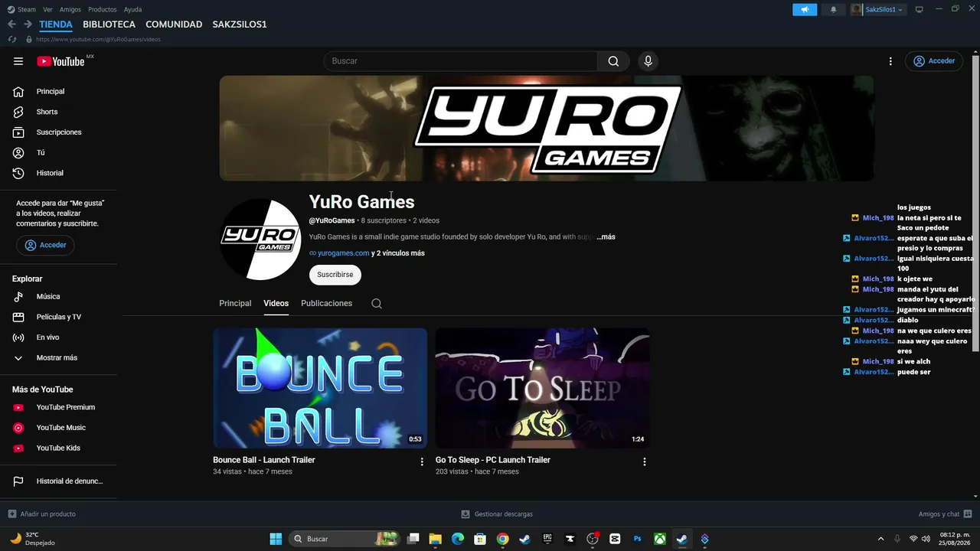The width and height of the screenshot is (980, 551).
Task: Open the Ver menu
Action: 47,9
